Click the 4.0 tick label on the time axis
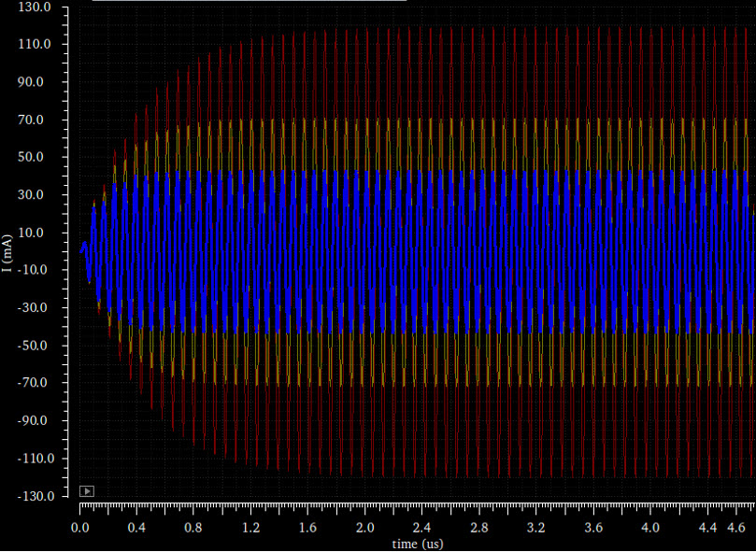The image size is (756, 552). (x=650, y=528)
